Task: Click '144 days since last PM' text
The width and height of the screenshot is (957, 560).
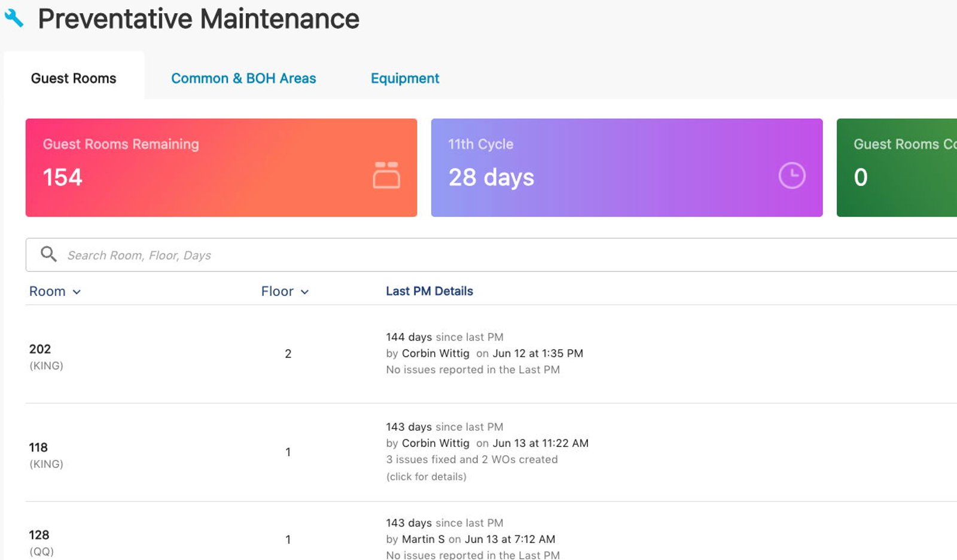Action: [444, 337]
